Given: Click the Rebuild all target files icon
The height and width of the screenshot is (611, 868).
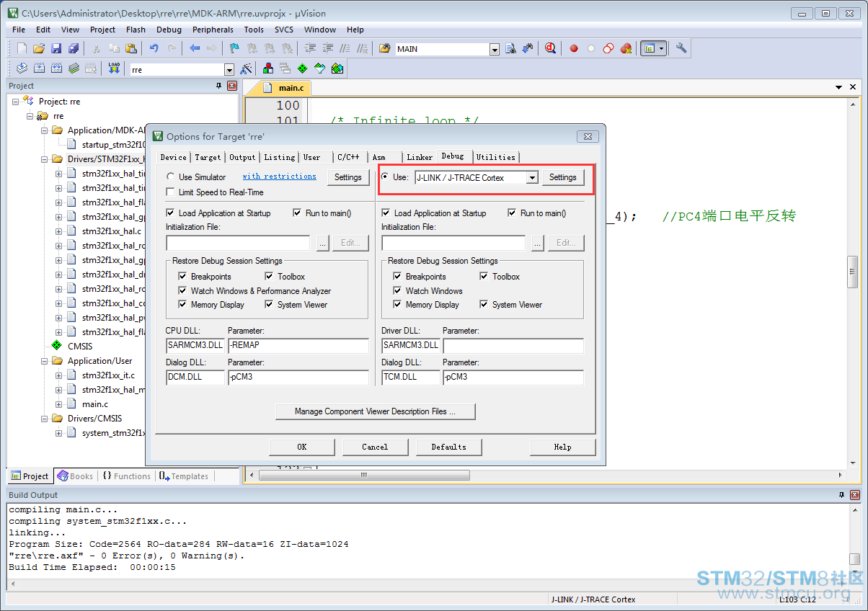Looking at the screenshot, I should pos(56,68).
